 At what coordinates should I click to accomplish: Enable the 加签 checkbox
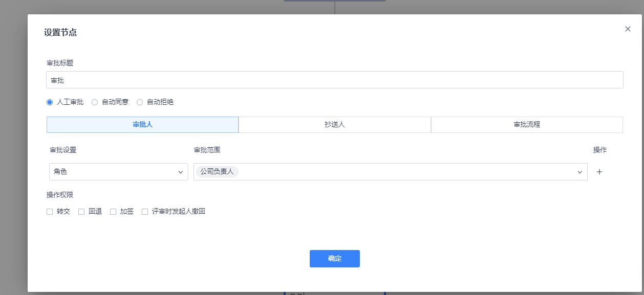113,211
